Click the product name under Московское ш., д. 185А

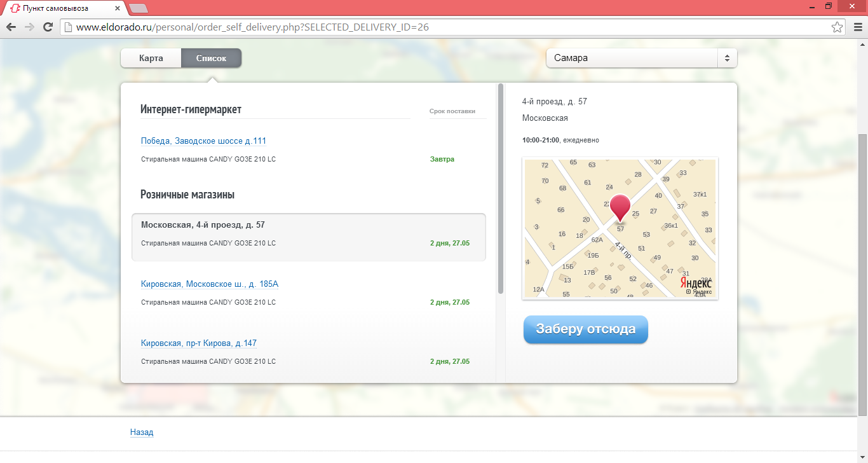(x=208, y=302)
